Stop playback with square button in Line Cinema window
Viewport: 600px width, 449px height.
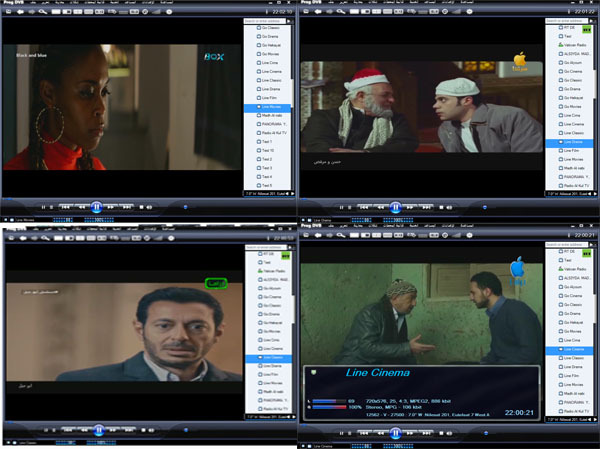pyautogui.click(x=441, y=433)
